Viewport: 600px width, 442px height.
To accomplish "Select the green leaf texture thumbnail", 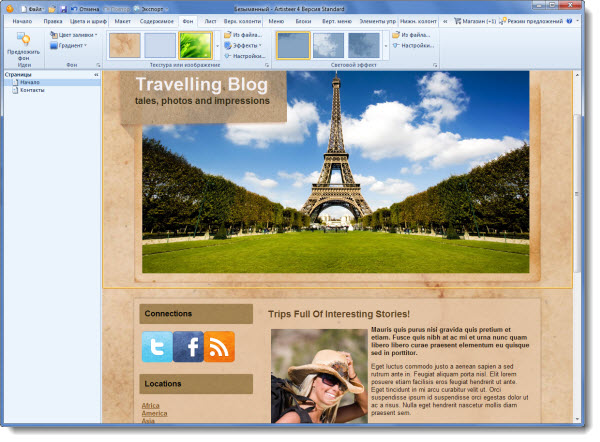I will 194,45.
